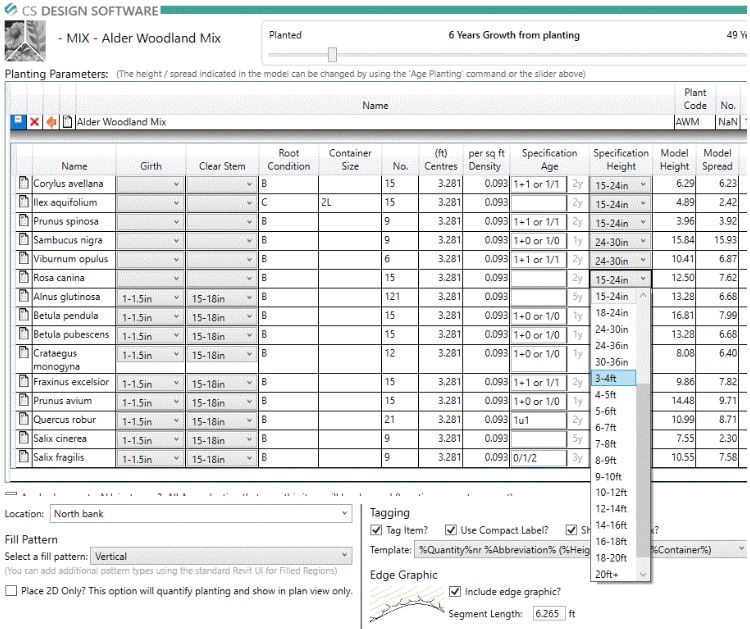Click the red X delete icon for Alder Woodland Mix
Viewport: 750px width, 629px height.
point(34,122)
